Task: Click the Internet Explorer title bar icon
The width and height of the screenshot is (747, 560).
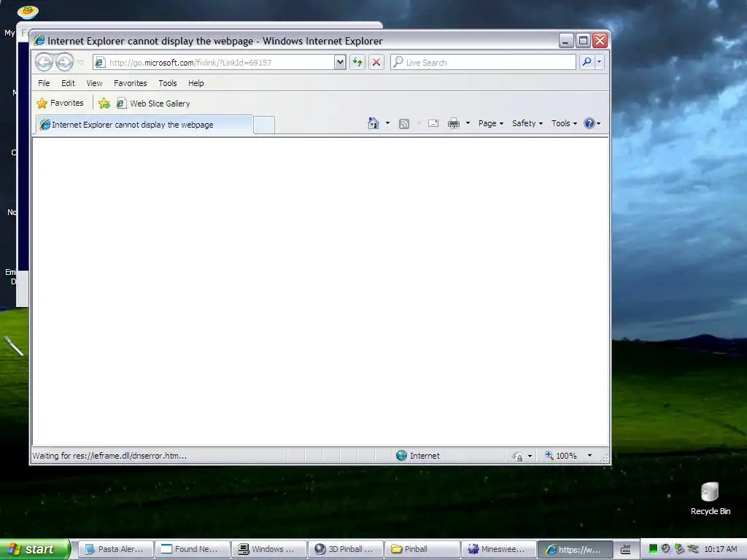Action: coord(39,41)
